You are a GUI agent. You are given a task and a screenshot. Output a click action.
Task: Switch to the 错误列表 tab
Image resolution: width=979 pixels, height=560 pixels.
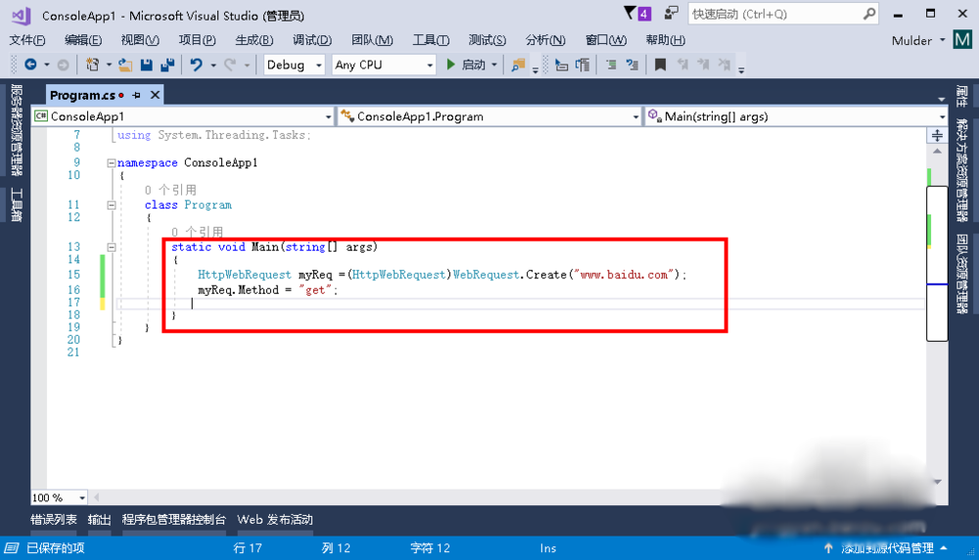[53, 520]
